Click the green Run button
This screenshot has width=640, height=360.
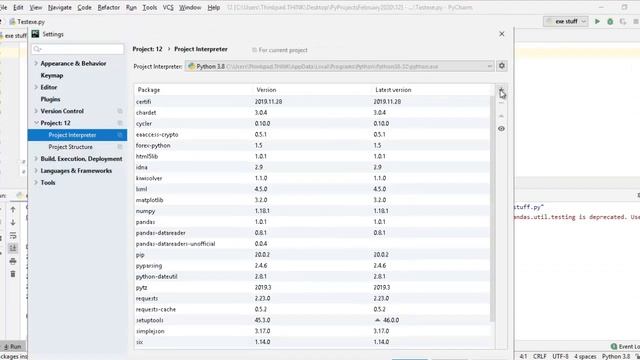tap(597, 21)
